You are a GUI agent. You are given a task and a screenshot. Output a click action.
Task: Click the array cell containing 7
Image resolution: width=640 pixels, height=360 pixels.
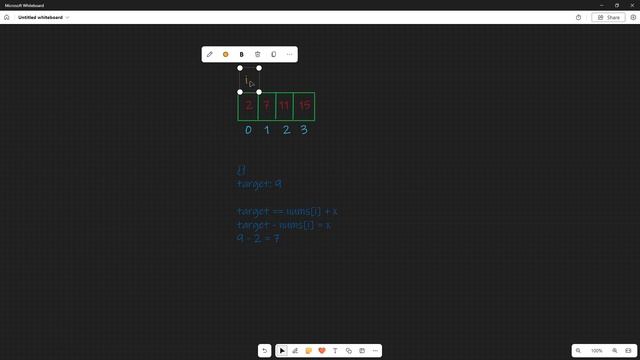point(267,107)
